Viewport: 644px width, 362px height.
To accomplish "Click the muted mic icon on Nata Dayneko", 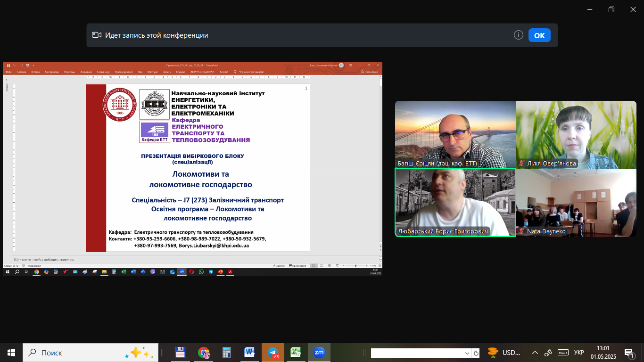I will click(x=521, y=231).
